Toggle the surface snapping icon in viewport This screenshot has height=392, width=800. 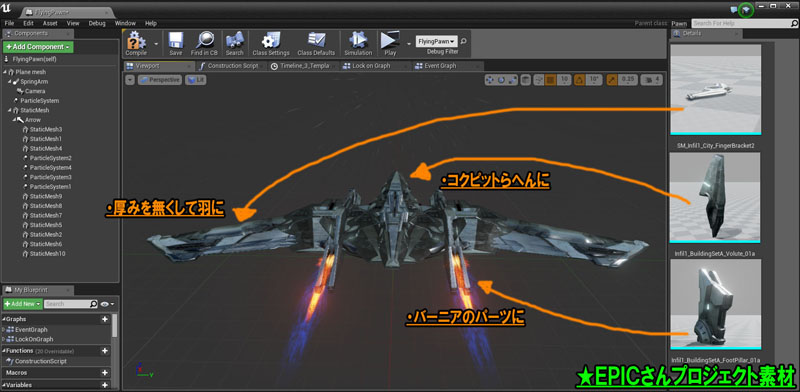538,80
